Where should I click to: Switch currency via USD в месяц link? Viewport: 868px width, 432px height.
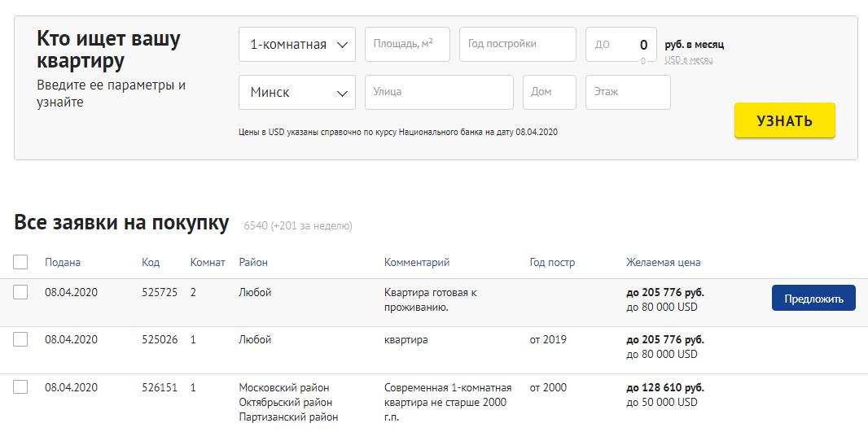[x=688, y=60]
